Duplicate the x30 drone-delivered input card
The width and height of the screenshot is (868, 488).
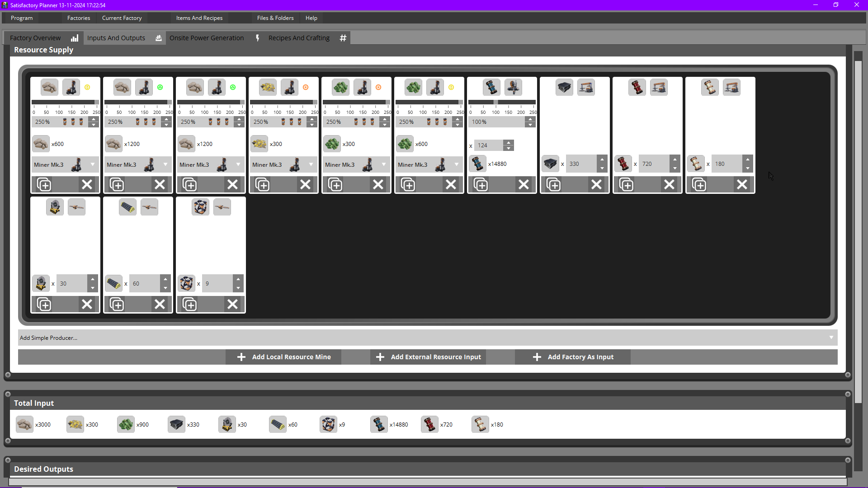pos(44,304)
